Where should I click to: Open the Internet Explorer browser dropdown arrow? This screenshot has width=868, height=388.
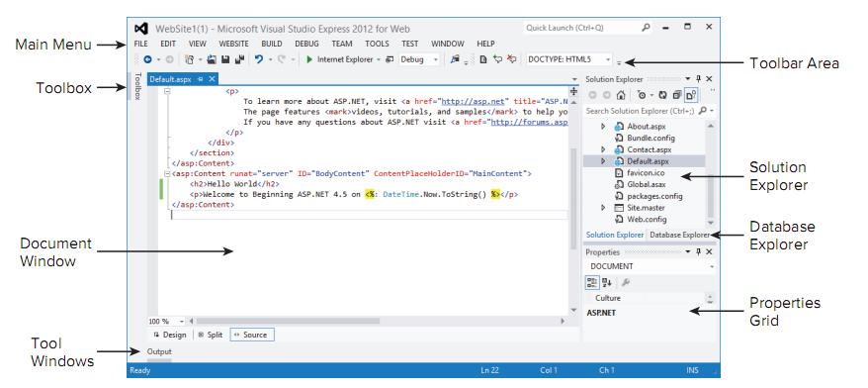tap(379, 59)
